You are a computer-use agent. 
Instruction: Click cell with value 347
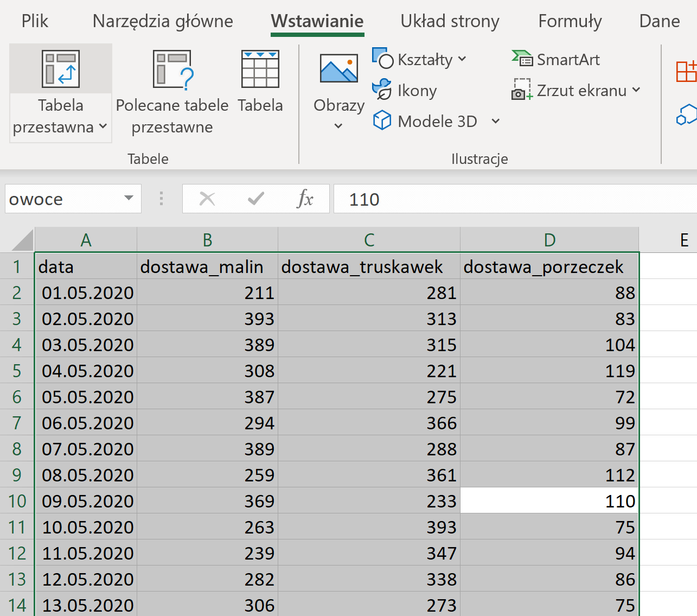pyautogui.click(x=369, y=553)
